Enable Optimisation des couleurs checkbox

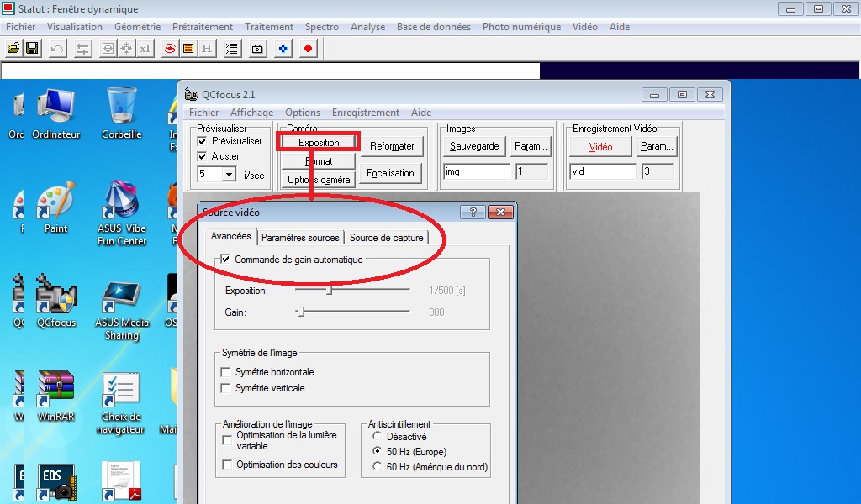pos(227,465)
